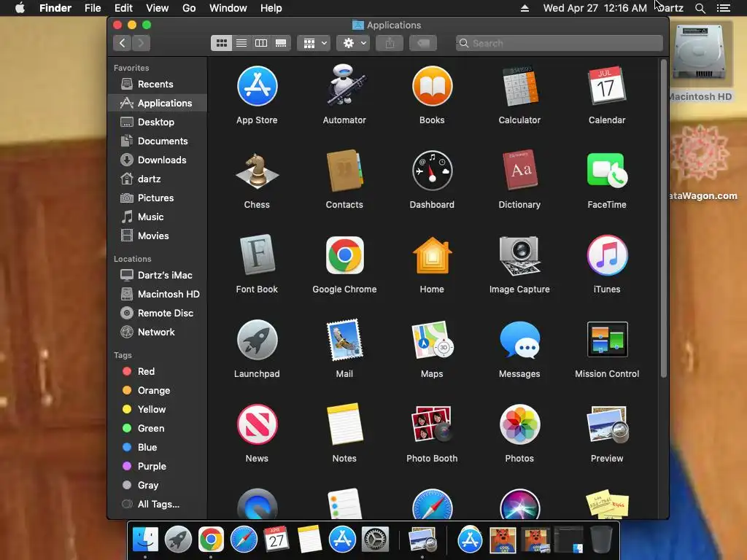Go back in Finder history
747x560 pixels.
tap(123, 43)
